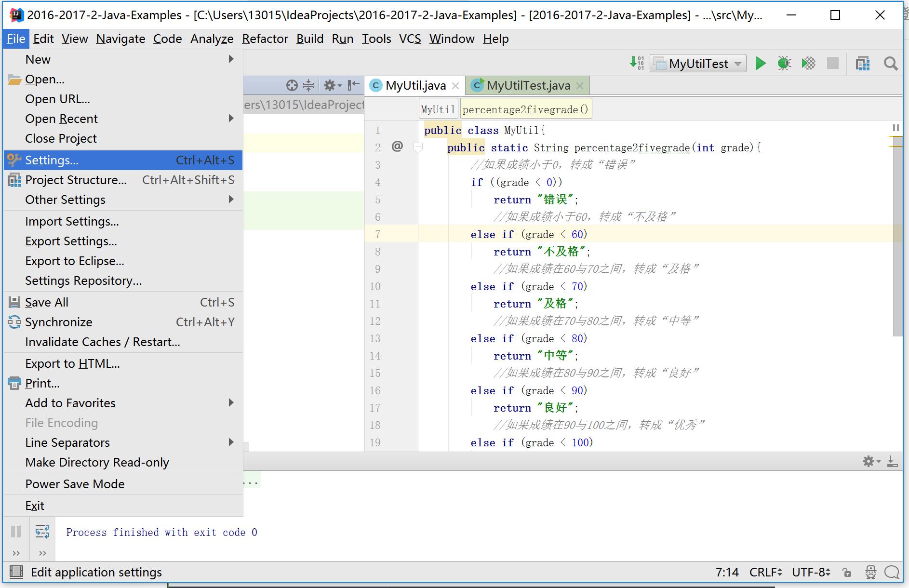Viewport: 909px width, 588px height.
Task: Select Export to Eclipse... entry
Action: click(123, 261)
